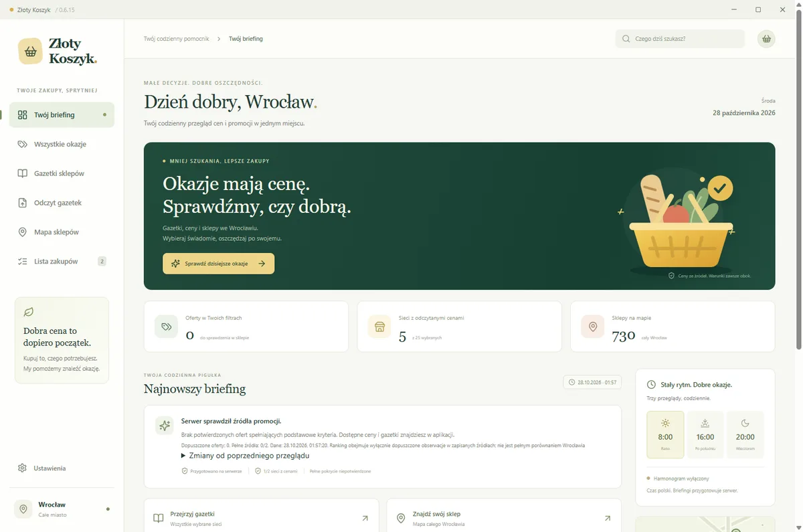803x532 pixels.
Task: Open Odczyt gazetek in the sidebar
Action: [62, 203]
